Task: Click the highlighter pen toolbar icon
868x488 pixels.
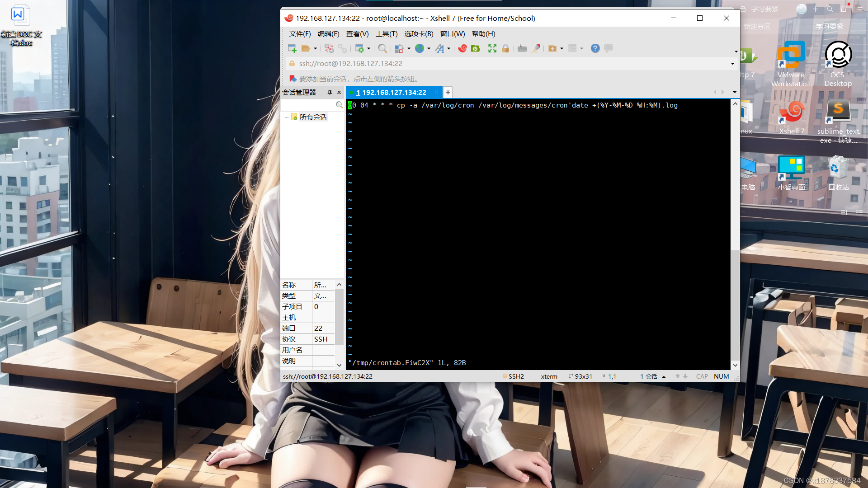Action: (536, 48)
